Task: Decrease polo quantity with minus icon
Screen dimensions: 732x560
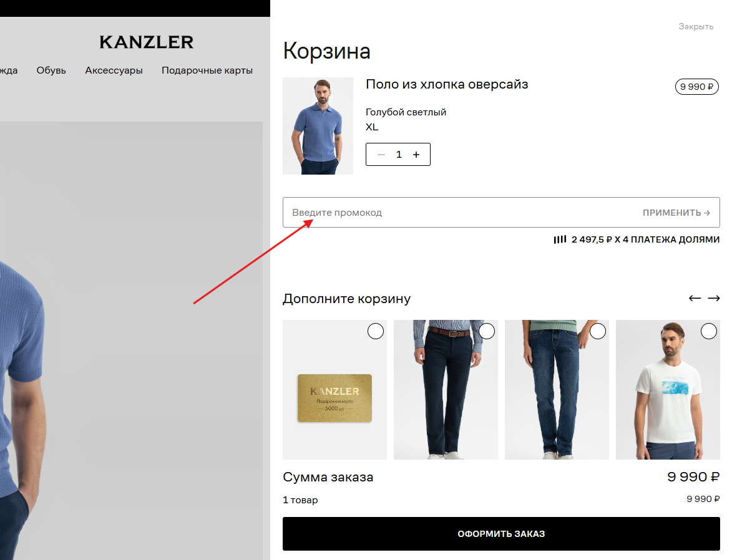Action: [381, 155]
